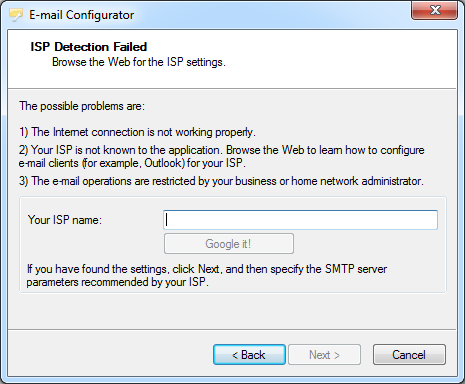Screen dimensions: 465x384
Task: Go to previous step with Back
Action: (x=249, y=355)
